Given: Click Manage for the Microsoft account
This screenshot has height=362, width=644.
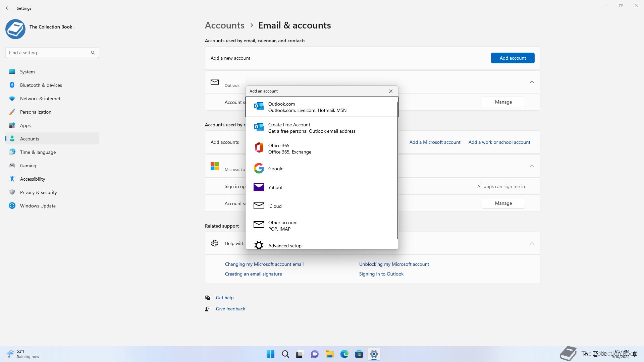Looking at the screenshot, I should point(503,203).
